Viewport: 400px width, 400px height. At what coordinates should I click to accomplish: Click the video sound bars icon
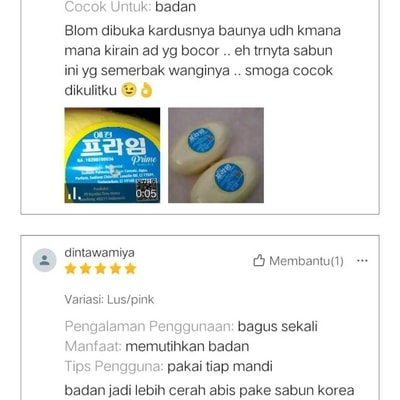pos(74,194)
